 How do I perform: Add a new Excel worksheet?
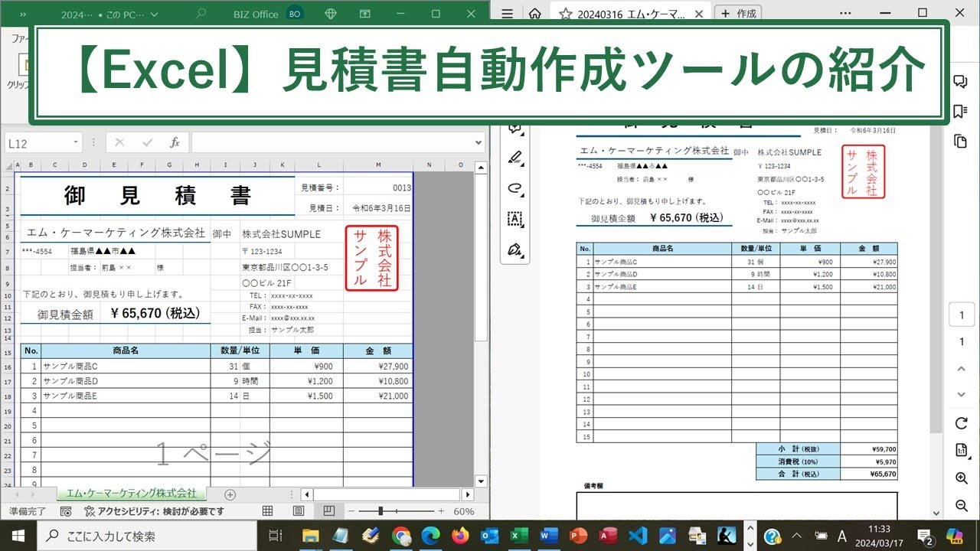pos(230,494)
